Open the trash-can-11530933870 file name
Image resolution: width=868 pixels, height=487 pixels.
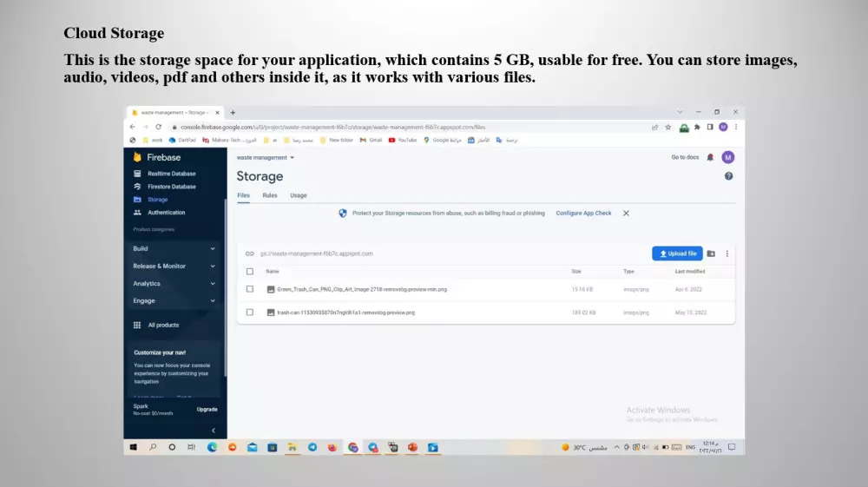click(x=346, y=313)
